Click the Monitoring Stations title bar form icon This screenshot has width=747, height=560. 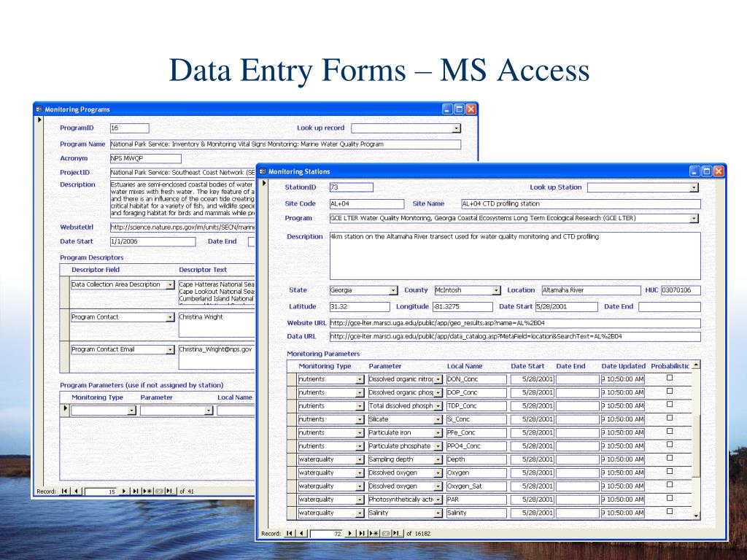click(x=263, y=171)
